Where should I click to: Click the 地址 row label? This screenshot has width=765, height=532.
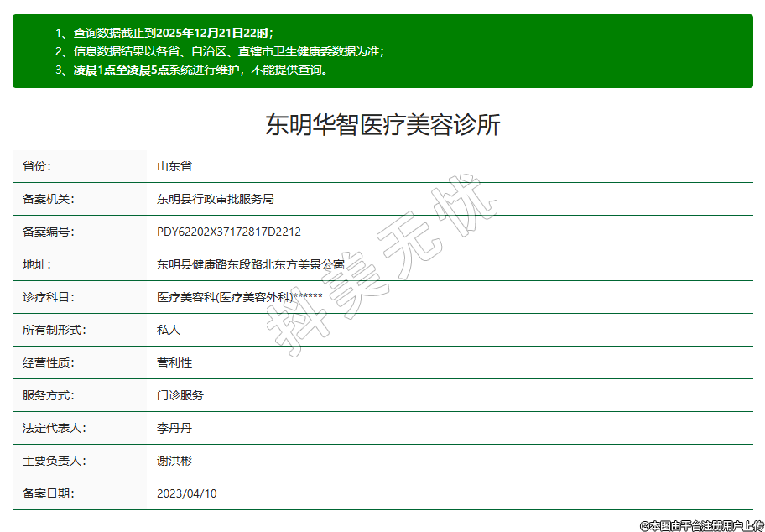click(37, 264)
